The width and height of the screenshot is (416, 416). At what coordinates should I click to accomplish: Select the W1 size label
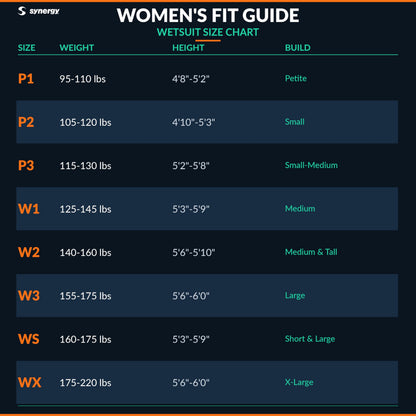coord(29,209)
